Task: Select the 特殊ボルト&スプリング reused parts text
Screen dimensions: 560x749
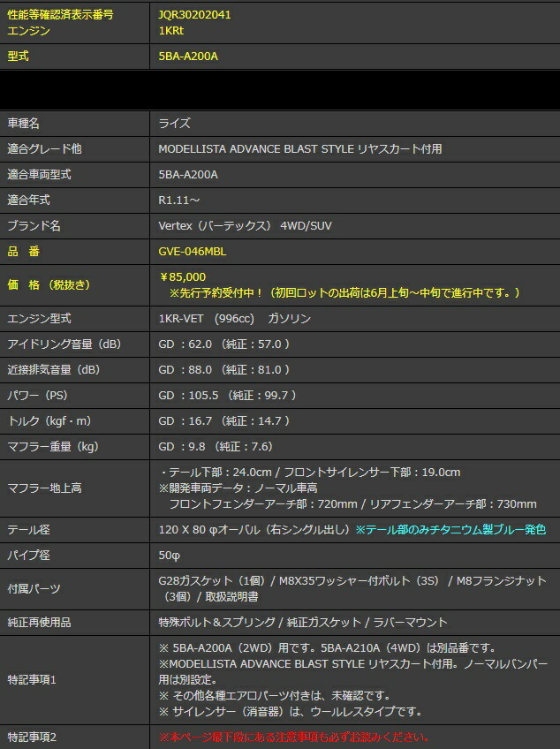Action: tap(303, 623)
